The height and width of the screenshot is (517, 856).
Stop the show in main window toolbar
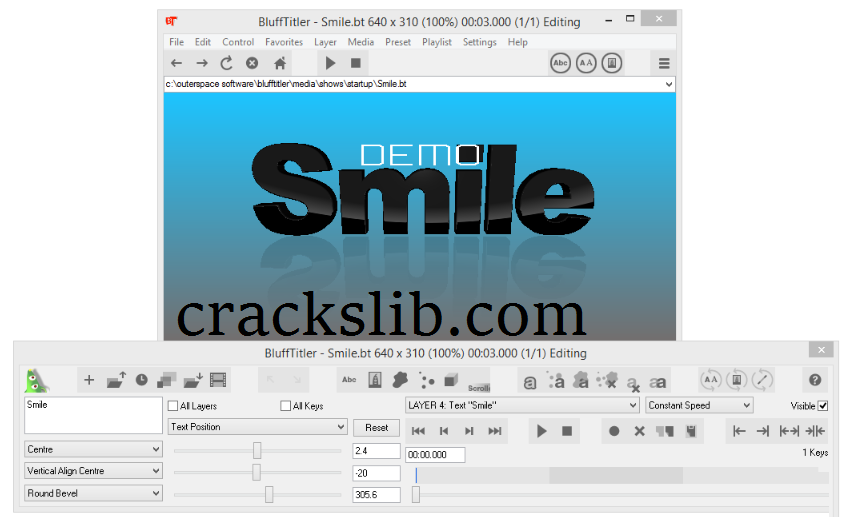click(x=355, y=63)
